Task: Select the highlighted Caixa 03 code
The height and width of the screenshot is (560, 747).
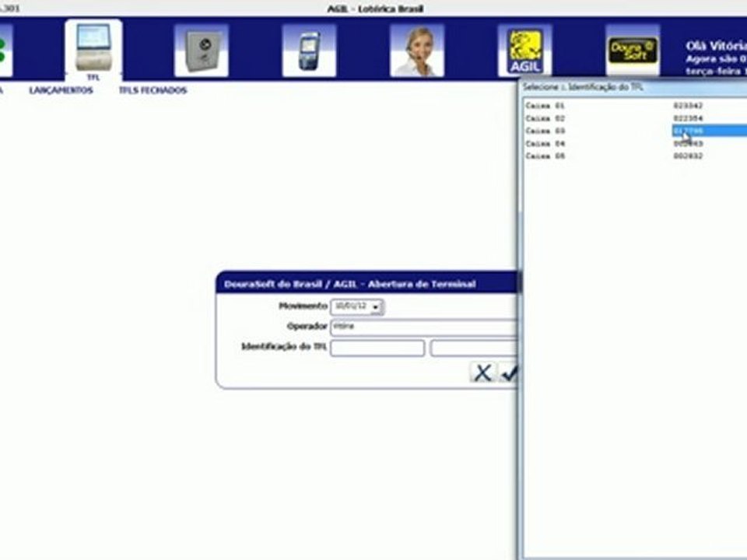Action: [709, 131]
